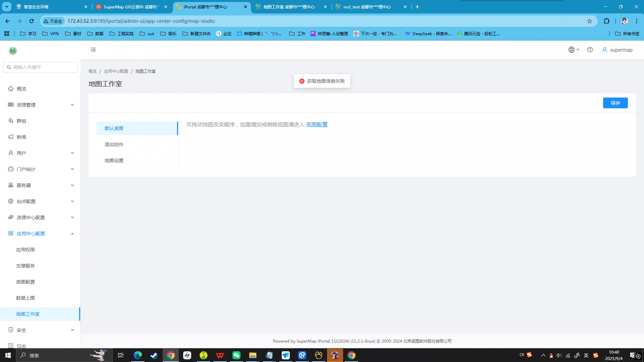Close the error message red icon

click(x=302, y=81)
